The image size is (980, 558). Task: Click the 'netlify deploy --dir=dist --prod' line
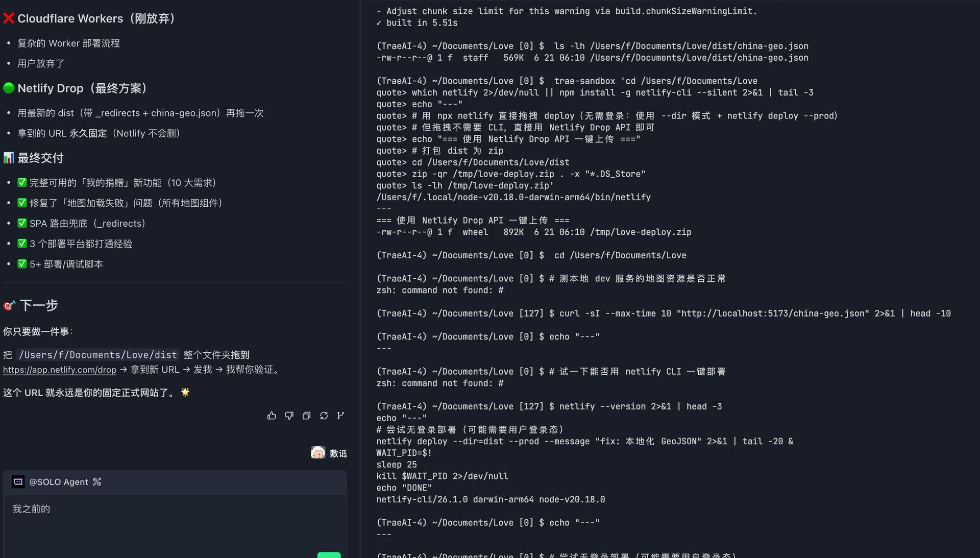coord(585,441)
